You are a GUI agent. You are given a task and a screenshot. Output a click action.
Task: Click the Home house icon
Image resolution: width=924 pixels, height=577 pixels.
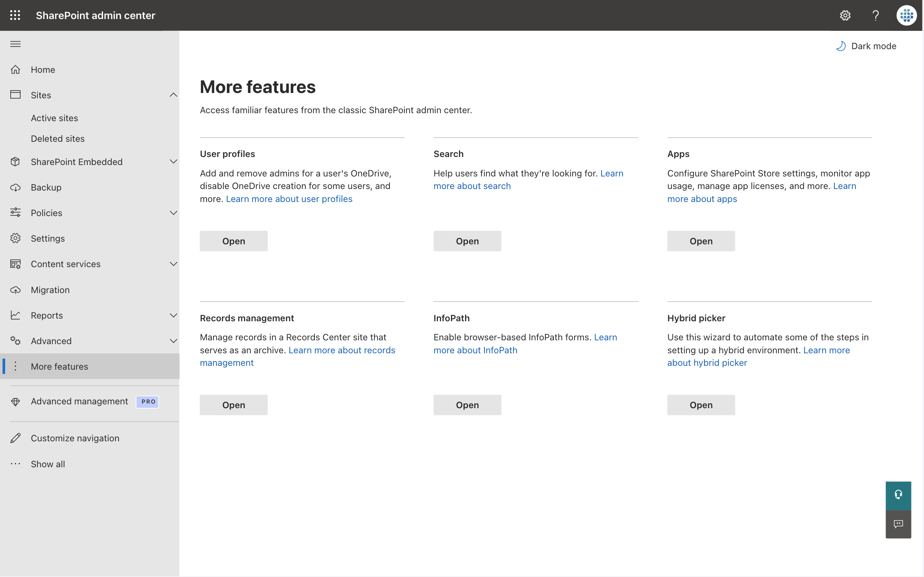coord(15,69)
